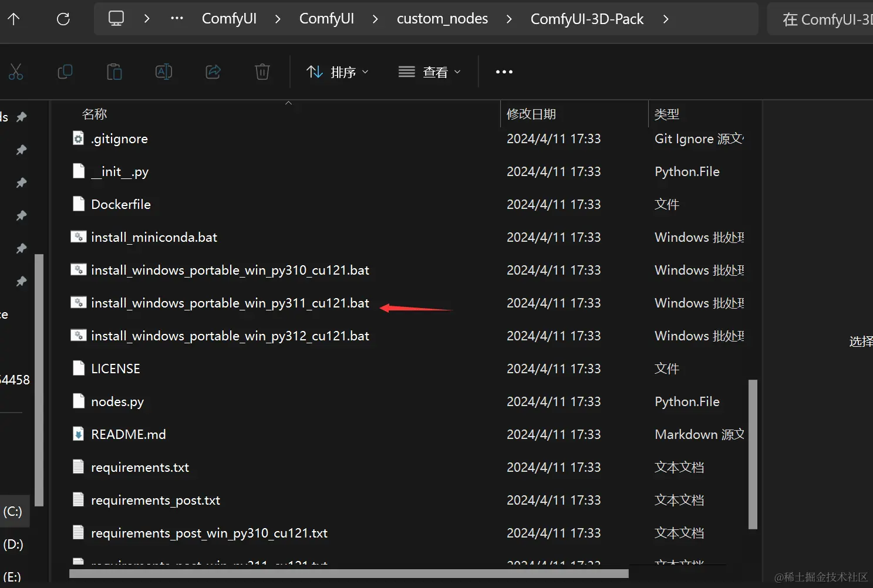Sort by Type (类型) column header
The height and width of the screenshot is (588, 873).
point(667,114)
